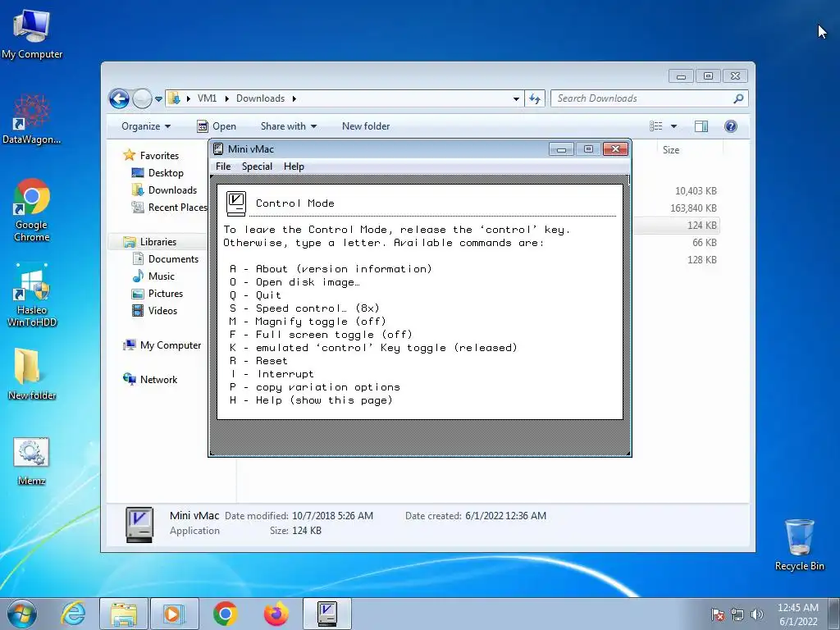Launch Chrome from the taskbar

coord(225,614)
